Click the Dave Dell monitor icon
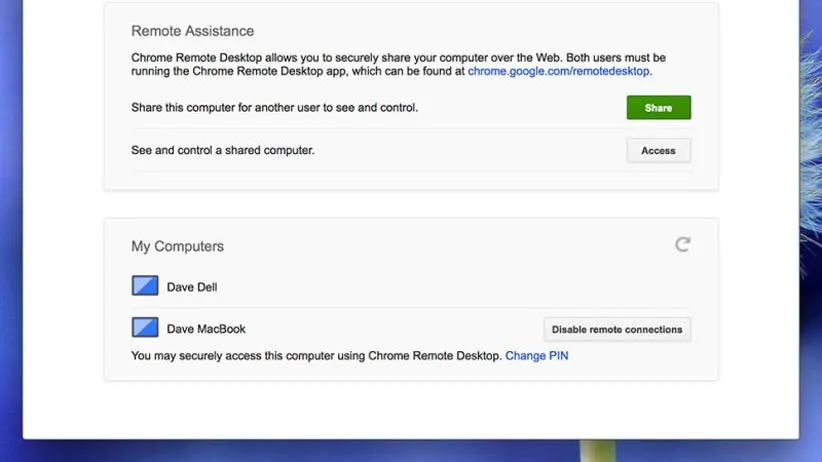 pyautogui.click(x=145, y=287)
